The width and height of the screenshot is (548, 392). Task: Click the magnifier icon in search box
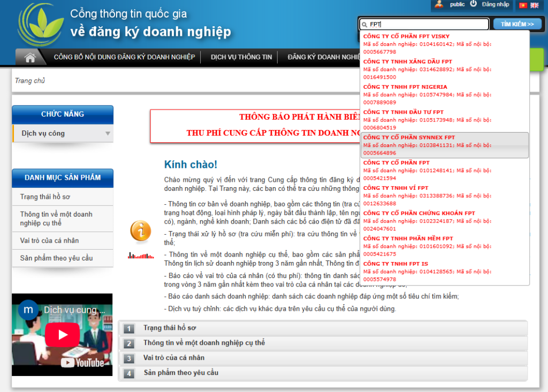(x=364, y=25)
